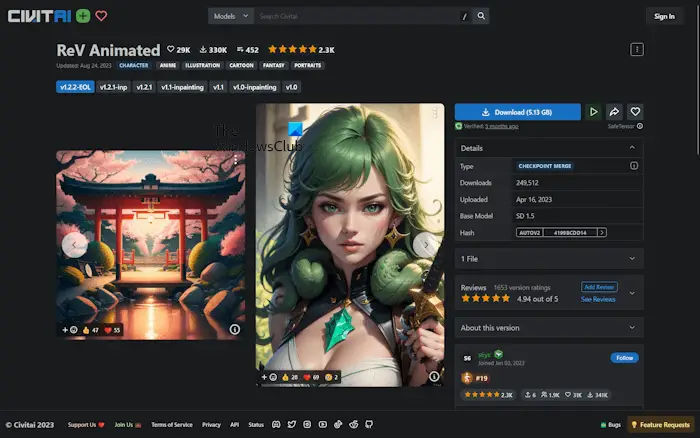Open the three-dot menu beside the model title
The height and width of the screenshot is (438, 700).
coord(637,49)
